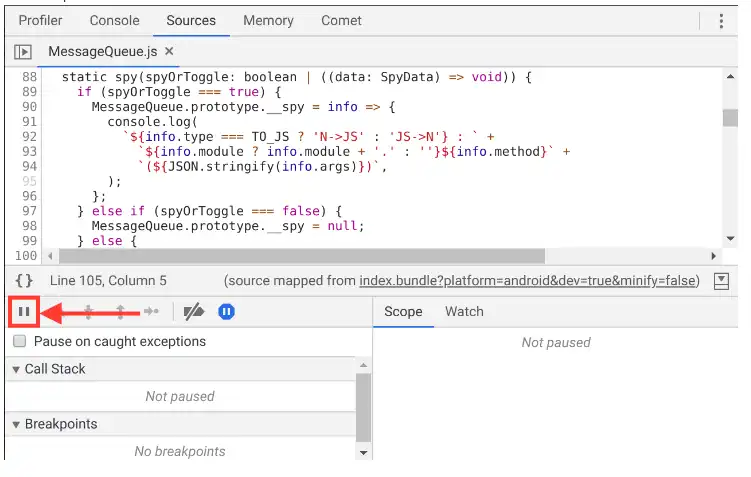The width and height of the screenshot is (751, 477).
Task: Click line number 99 in the gutter
Action: [x=30, y=241]
